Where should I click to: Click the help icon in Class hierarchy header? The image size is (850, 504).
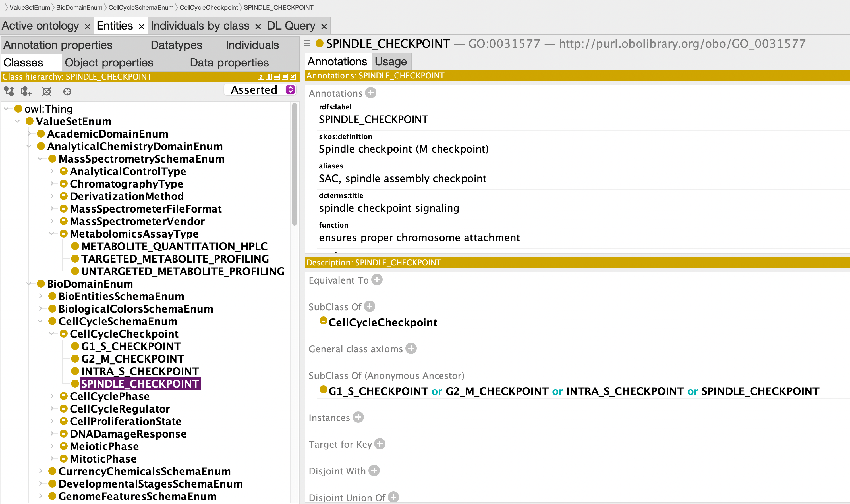pyautogui.click(x=261, y=77)
